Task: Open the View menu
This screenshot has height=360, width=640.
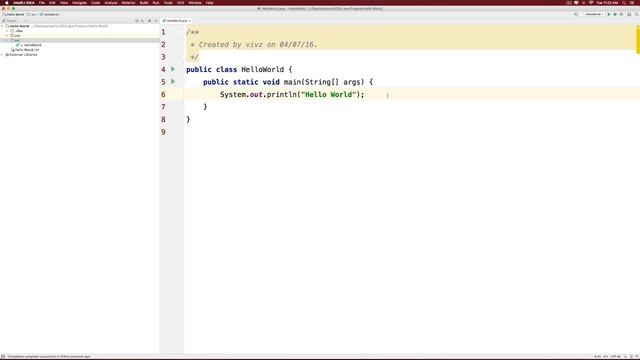Action: [64, 3]
